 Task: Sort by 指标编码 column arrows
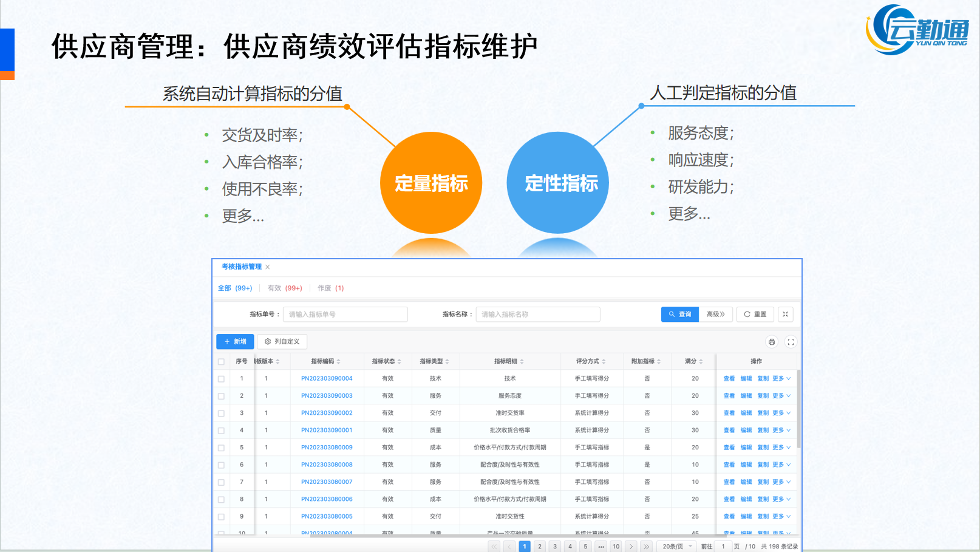(339, 361)
